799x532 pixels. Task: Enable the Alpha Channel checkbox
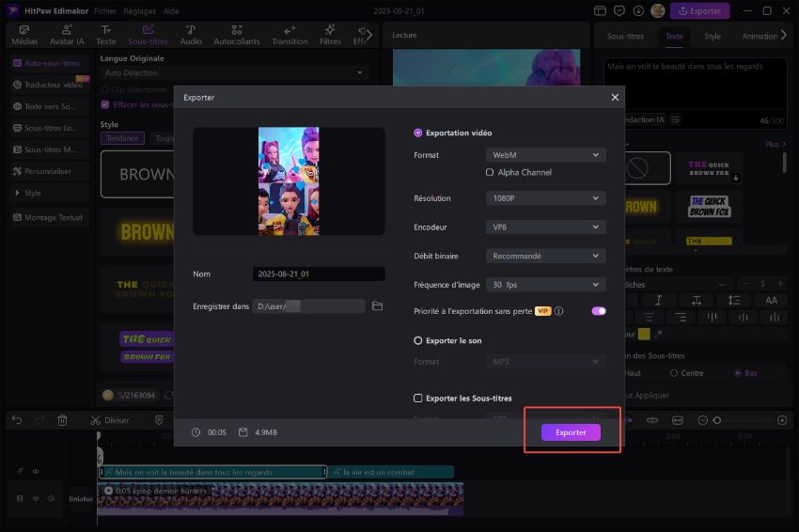tap(490, 173)
